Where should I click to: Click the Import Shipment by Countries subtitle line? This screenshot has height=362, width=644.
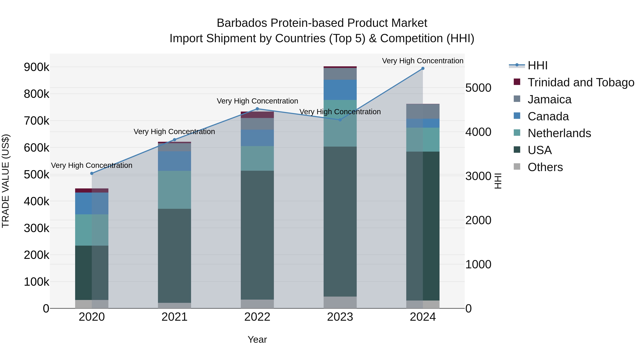tap(322, 38)
